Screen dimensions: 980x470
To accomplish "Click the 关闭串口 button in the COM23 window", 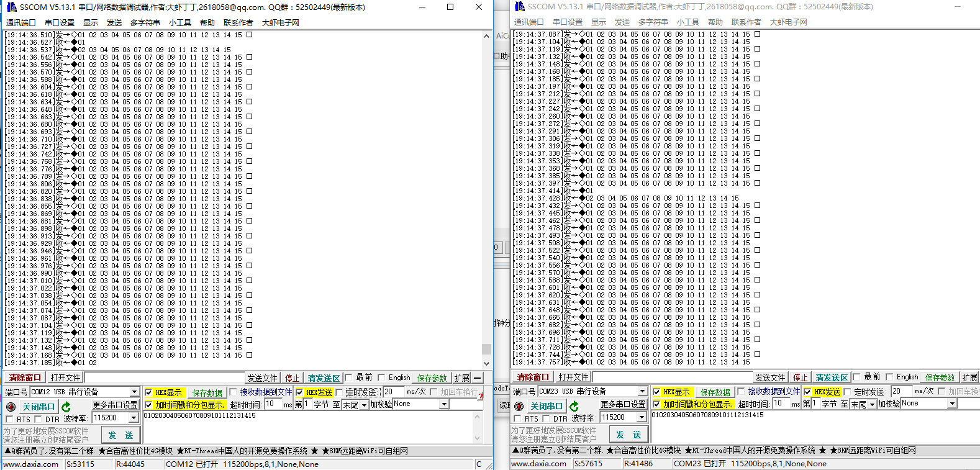I will [x=546, y=406].
